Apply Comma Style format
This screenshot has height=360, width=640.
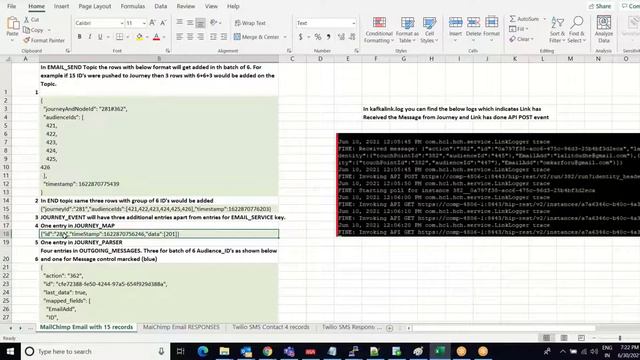click(x=328, y=37)
